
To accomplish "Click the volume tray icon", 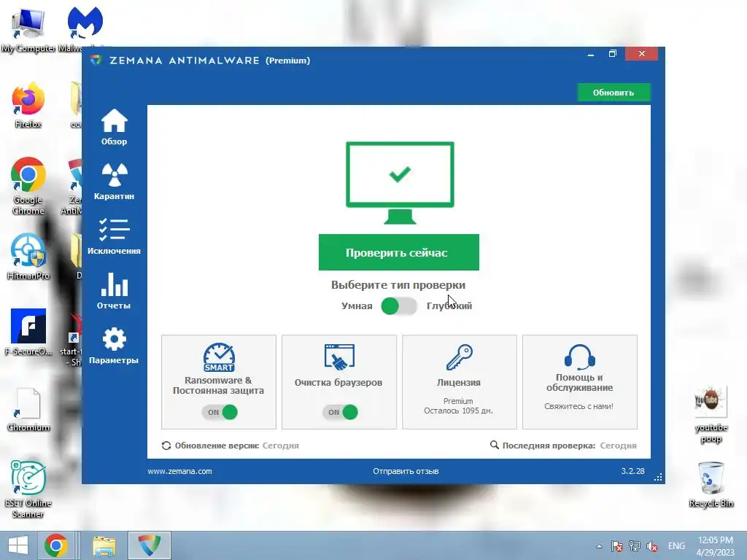I will point(652,546).
